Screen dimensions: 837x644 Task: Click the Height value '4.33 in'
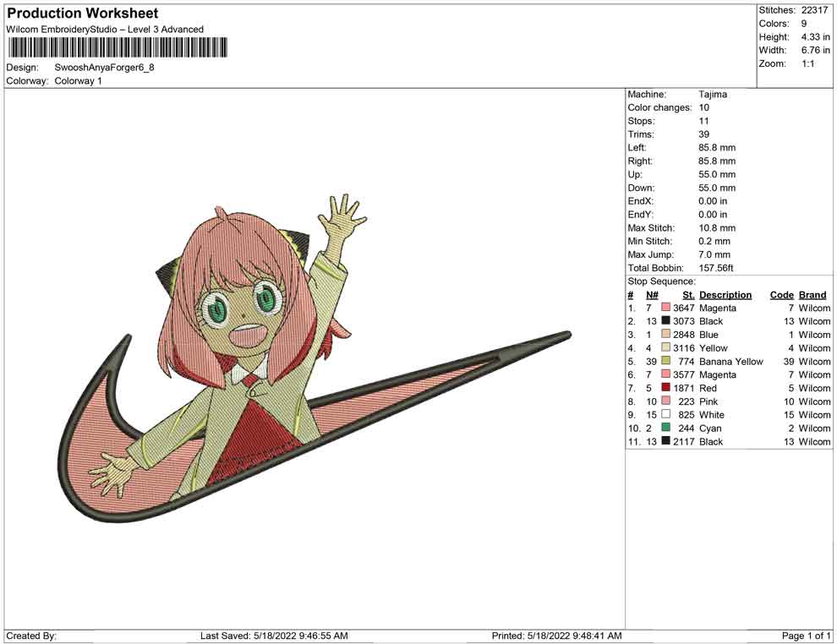pos(815,37)
